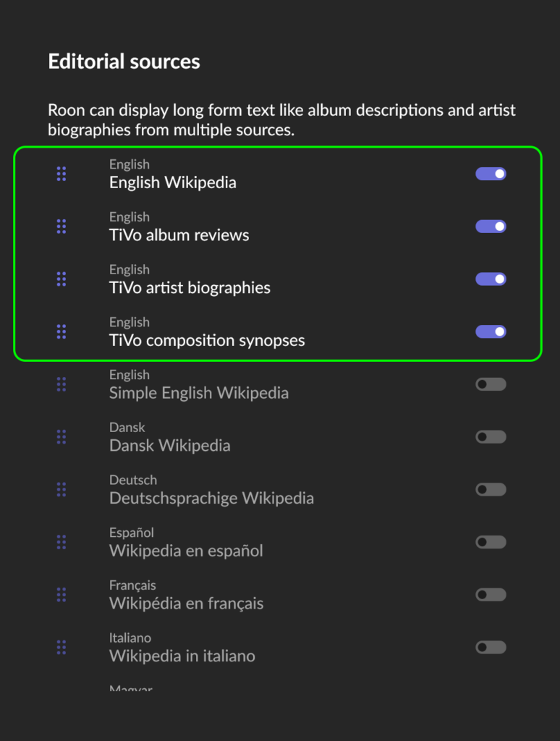Switch off TiVo composition synopses
This screenshot has width=560, height=741.
coord(491,331)
